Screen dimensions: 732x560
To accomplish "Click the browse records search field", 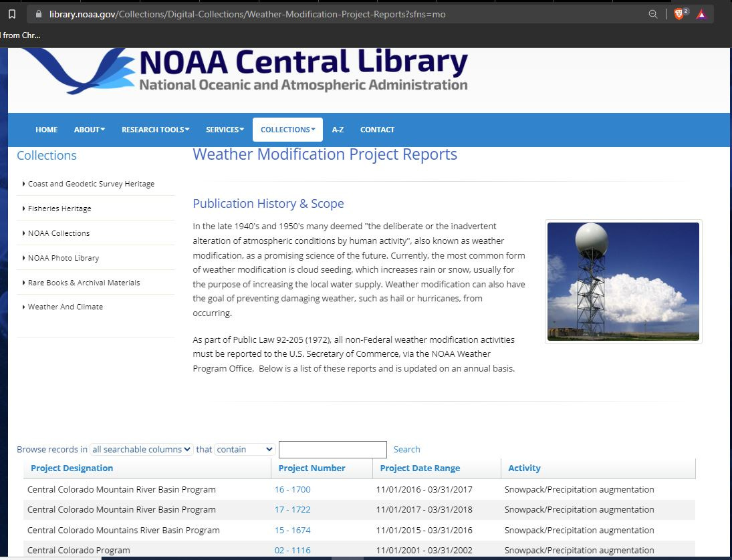I will (333, 449).
